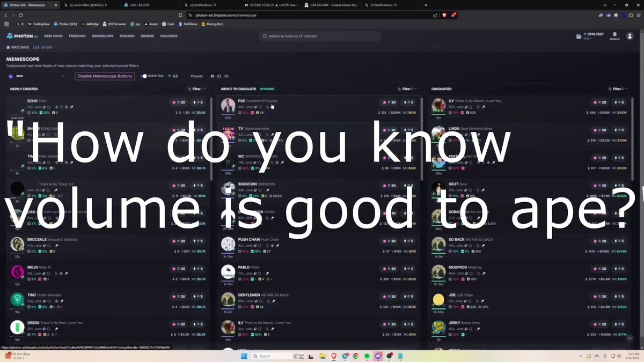Open the BROCSALS token avatar
Viewport: 644px width, 362px height.
pyautogui.click(x=17, y=244)
